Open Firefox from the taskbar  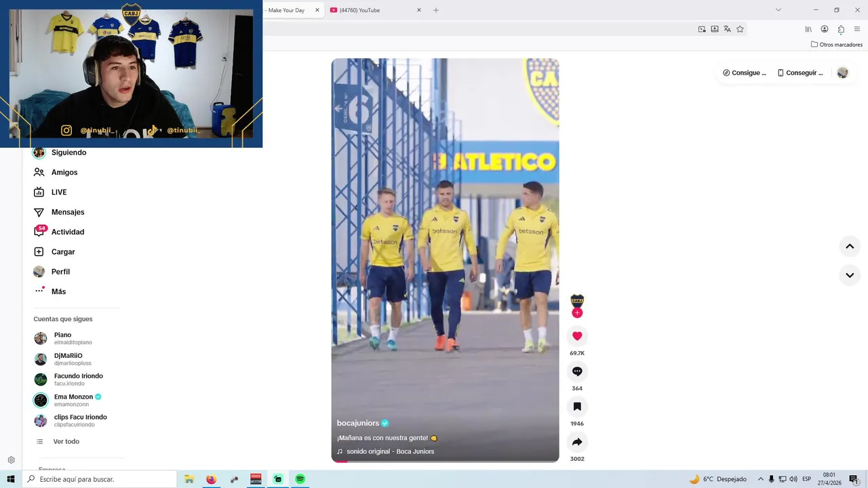click(211, 479)
